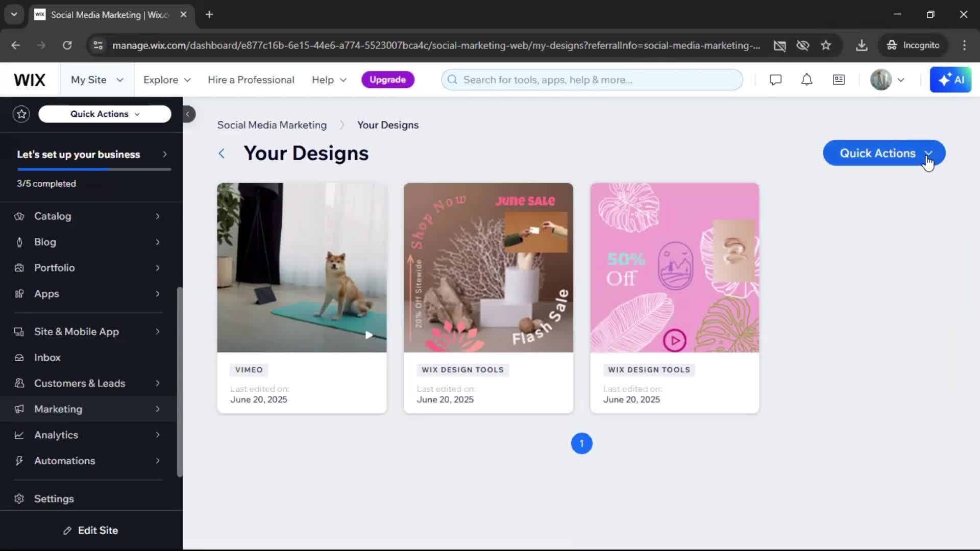Click the Blog flame icon
The image size is (980, 551).
[x=19, y=242]
